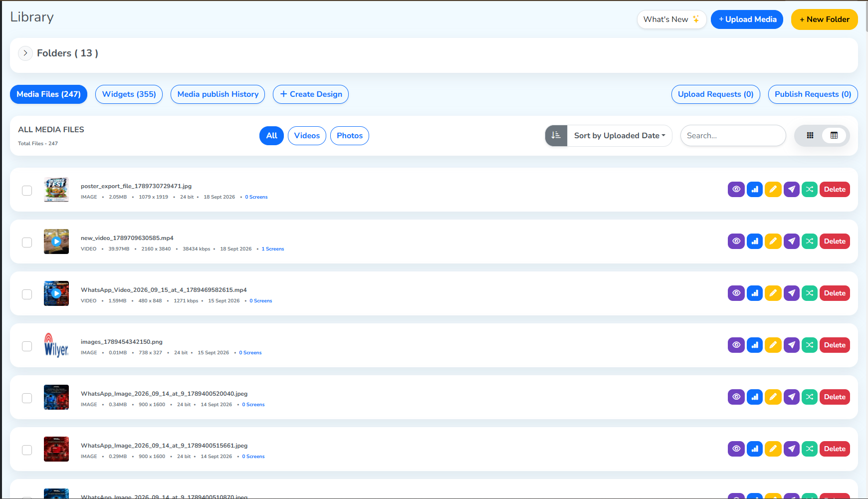868x499 pixels.
Task: Click the Upload Media button
Action: pyautogui.click(x=747, y=19)
